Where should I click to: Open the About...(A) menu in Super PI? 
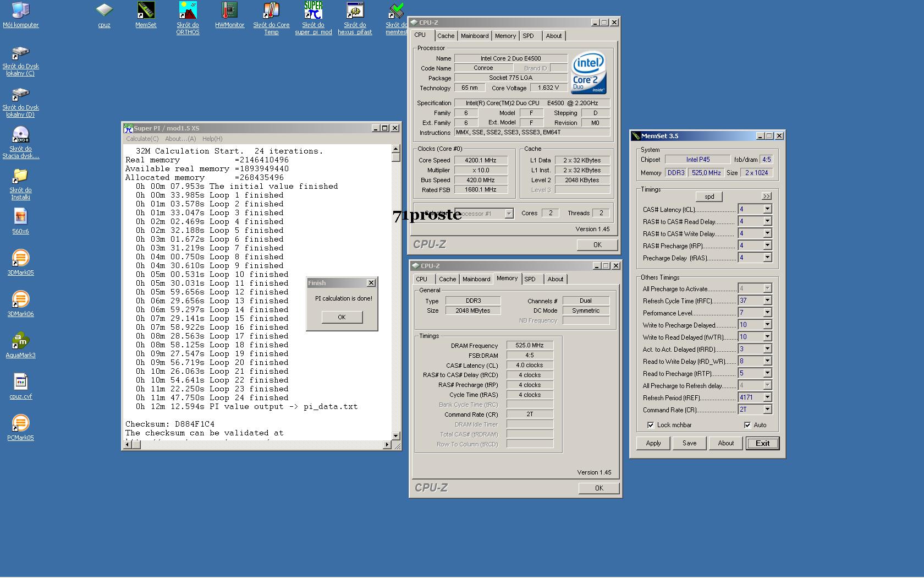click(180, 139)
